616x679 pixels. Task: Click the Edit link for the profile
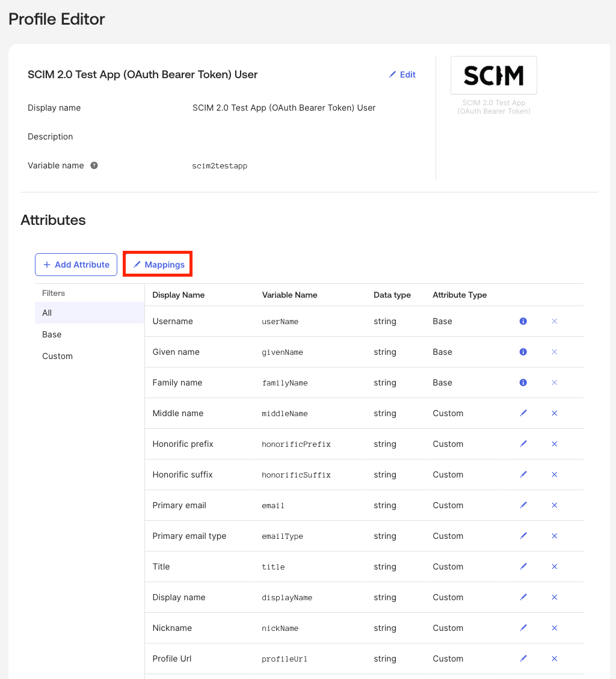[x=402, y=75]
